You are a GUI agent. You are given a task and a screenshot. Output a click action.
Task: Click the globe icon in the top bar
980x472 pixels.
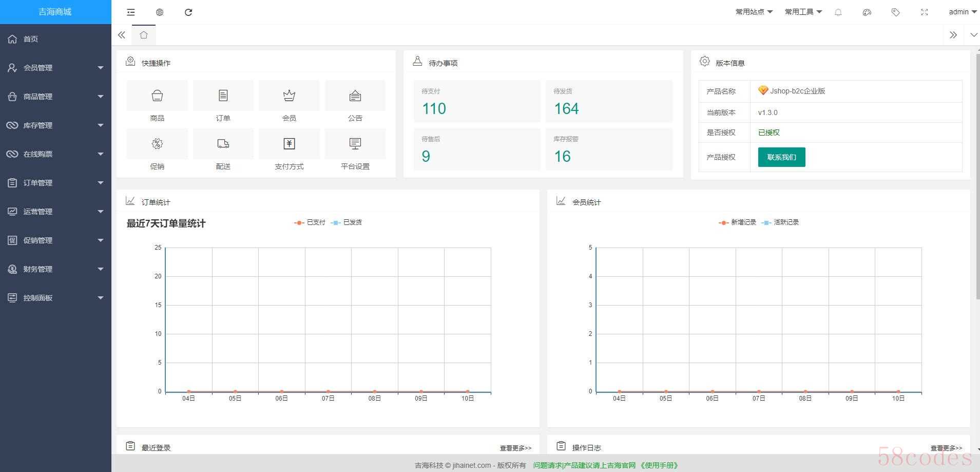click(x=160, y=12)
